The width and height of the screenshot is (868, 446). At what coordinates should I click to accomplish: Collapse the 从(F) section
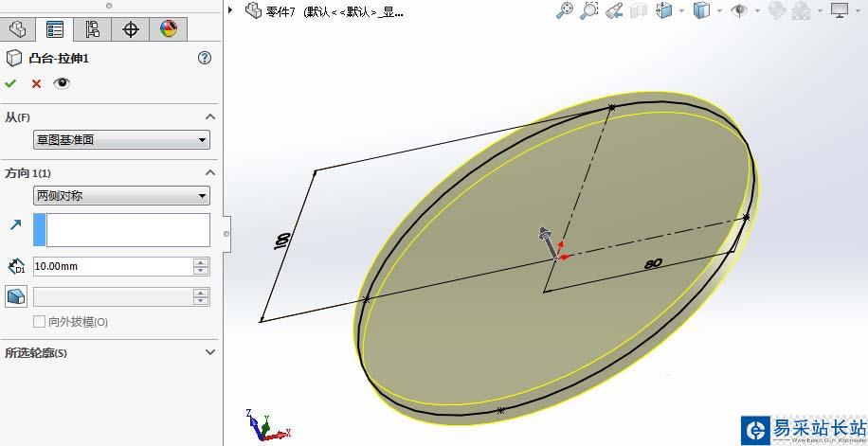(x=209, y=116)
